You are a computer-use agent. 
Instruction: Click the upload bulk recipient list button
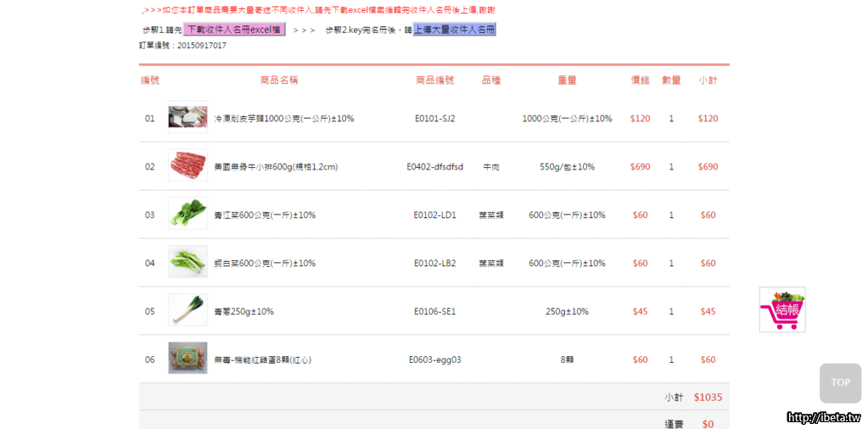454,30
